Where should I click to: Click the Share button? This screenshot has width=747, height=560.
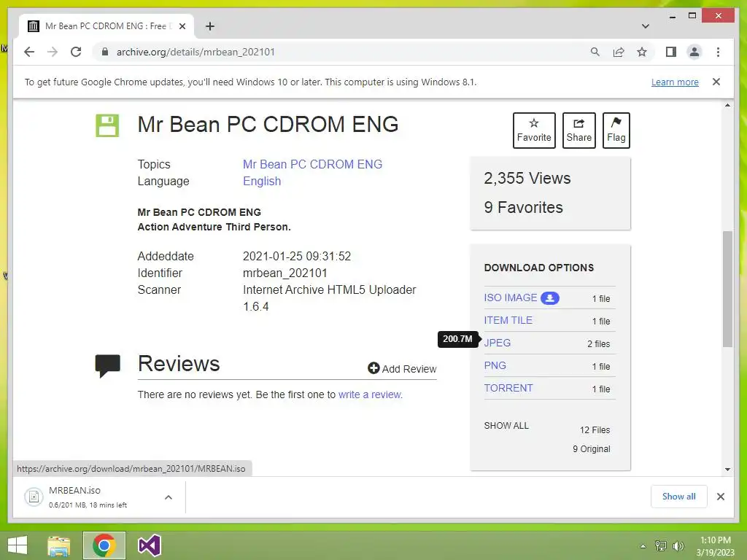[x=578, y=131]
